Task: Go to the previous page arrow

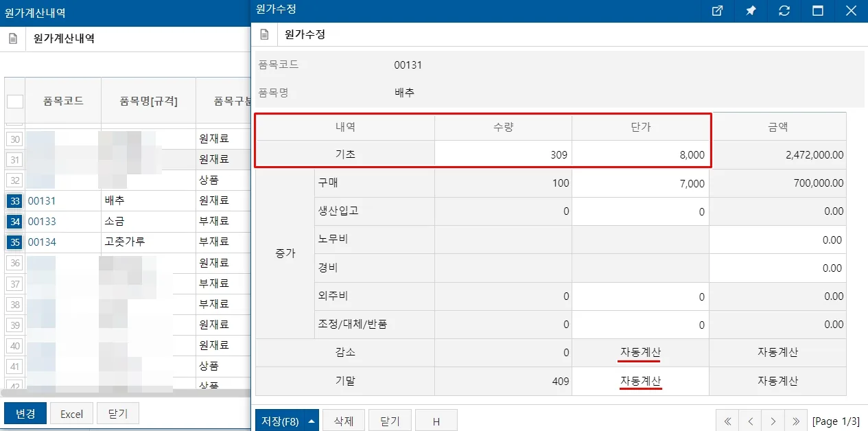Action: 751,421
